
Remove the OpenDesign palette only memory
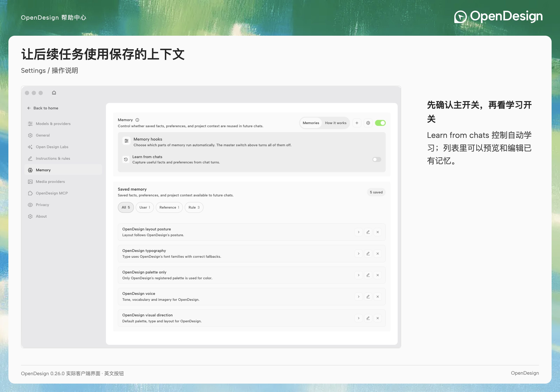pyautogui.click(x=377, y=275)
